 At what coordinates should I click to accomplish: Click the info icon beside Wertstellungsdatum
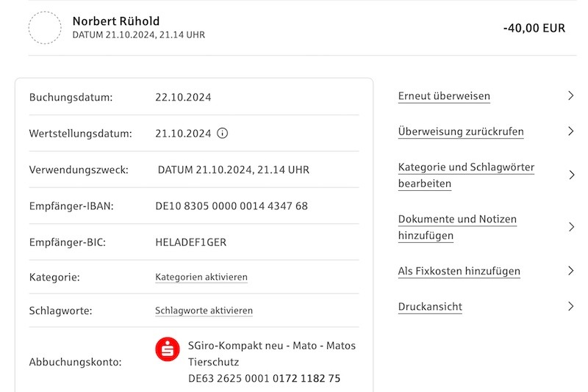[223, 134]
